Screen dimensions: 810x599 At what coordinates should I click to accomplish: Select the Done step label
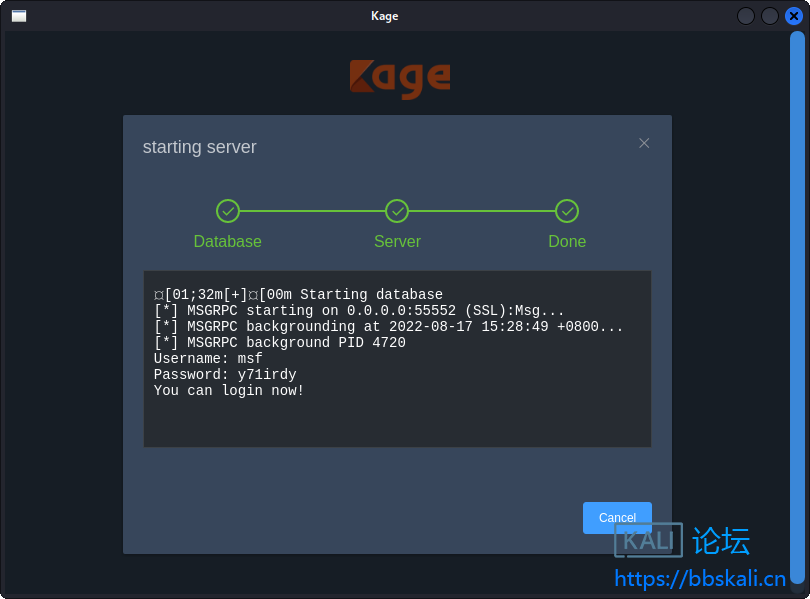(x=567, y=242)
